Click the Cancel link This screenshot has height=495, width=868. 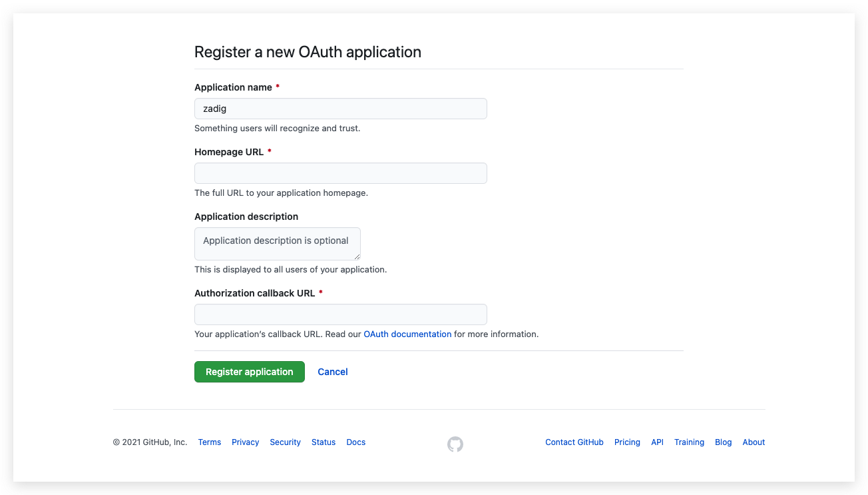click(x=332, y=372)
